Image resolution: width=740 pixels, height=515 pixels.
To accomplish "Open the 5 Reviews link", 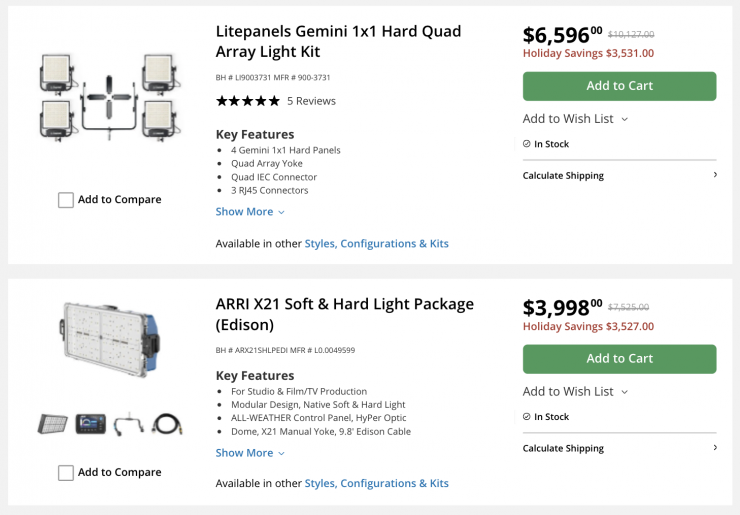I will coord(311,101).
